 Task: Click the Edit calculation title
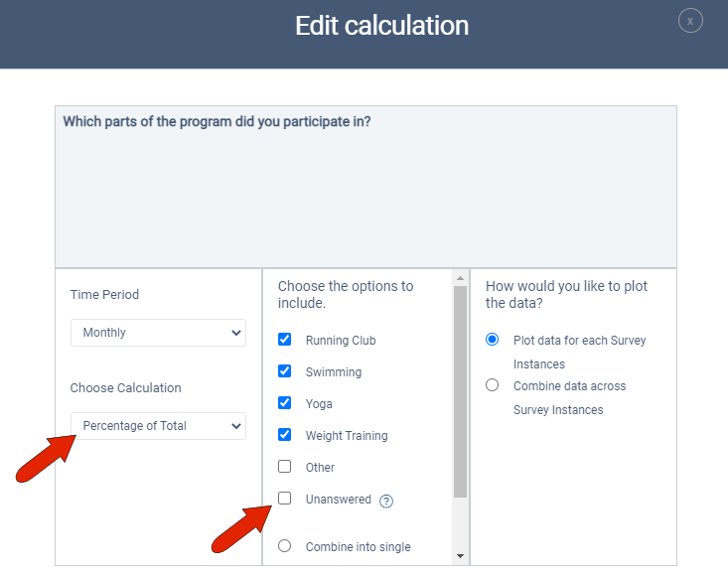pos(381,26)
